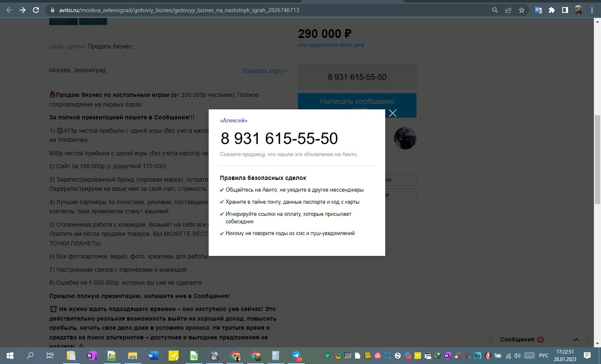The width and height of the screenshot is (601, 364).
Task: Open LibreOffice Calc from the taskbar
Action: tap(194, 356)
